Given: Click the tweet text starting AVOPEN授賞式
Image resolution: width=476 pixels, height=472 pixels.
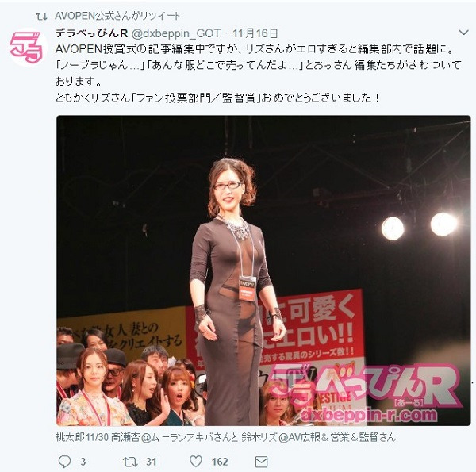Looking at the screenshot, I should click(x=255, y=49).
